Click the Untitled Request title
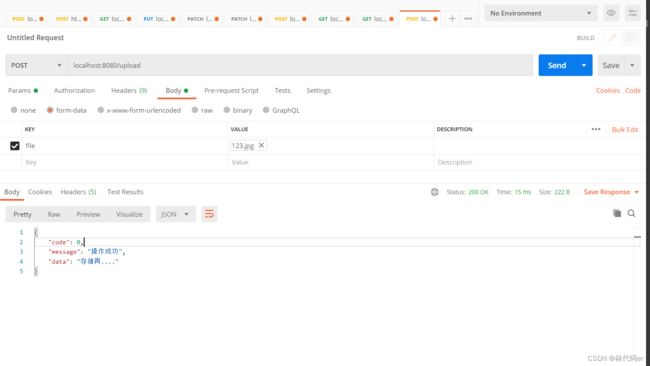Viewport: 650px width, 366px height. [x=35, y=37]
